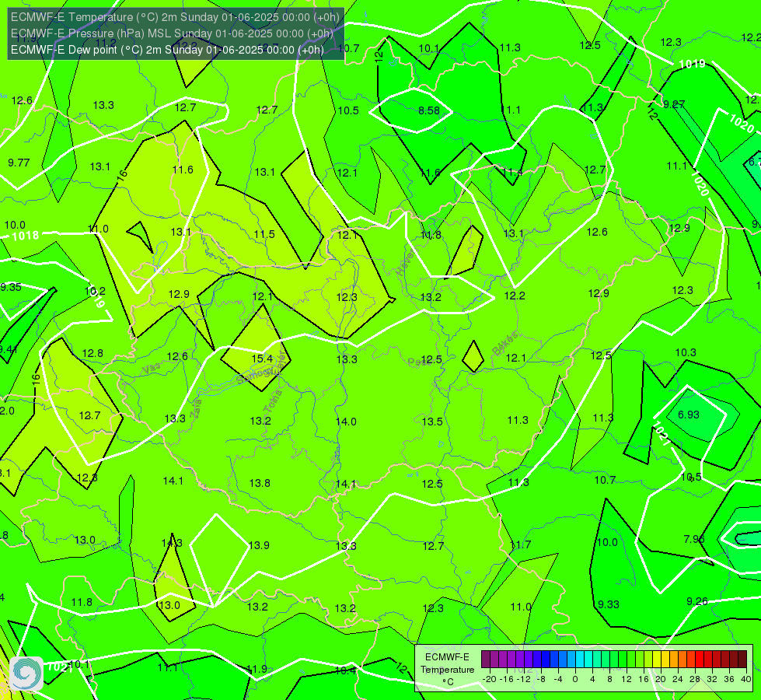This screenshot has width=761, height=700.
Task: Select the ECMWF-E Pressure MSL layer label
Action: pyautogui.click(x=172, y=33)
